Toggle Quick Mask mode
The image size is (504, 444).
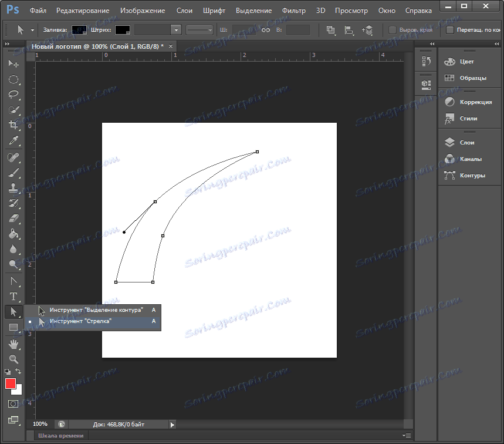(x=13, y=404)
